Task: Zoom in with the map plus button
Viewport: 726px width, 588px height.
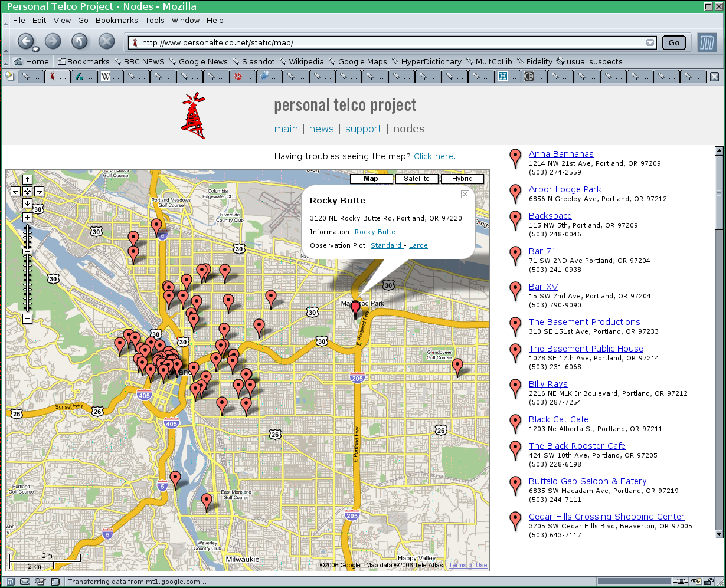Action: 27,218
